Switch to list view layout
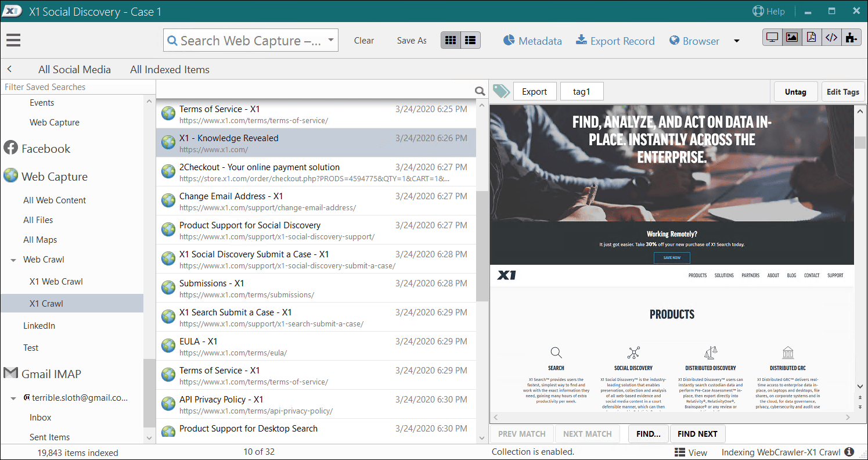868x460 pixels. (x=470, y=40)
